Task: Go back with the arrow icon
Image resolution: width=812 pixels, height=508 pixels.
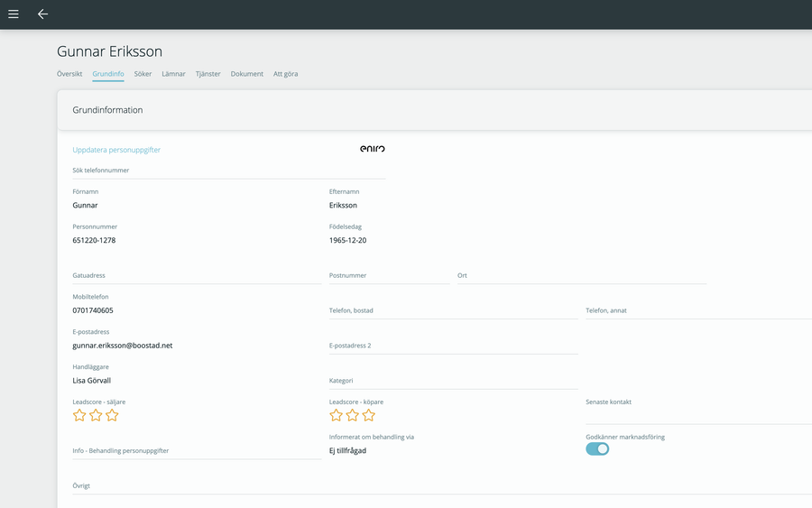Action: tap(43, 14)
